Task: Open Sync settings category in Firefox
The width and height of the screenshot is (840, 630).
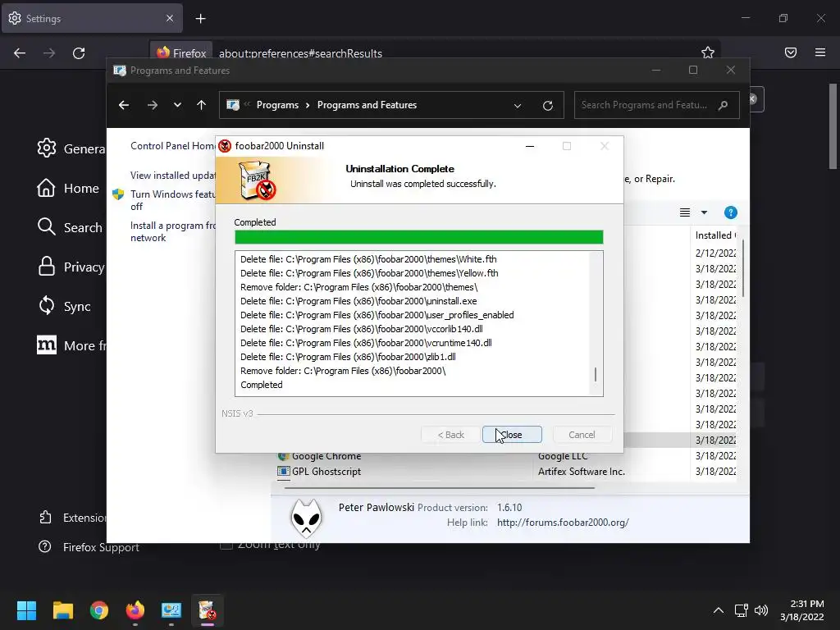Action: (64, 306)
